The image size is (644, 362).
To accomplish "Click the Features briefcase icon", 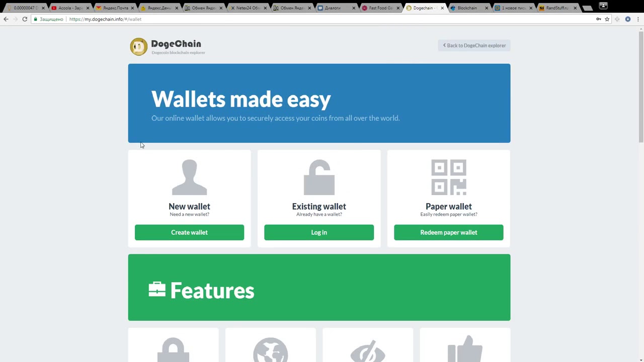I will pos(157,290).
